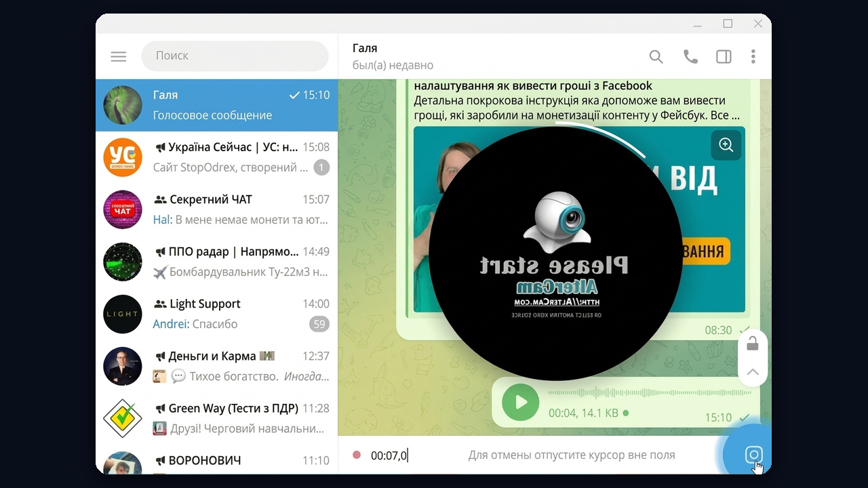Lock the video message recording
Image resolution: width=868 pixels, height=488 pixels.
coord(753,344)
